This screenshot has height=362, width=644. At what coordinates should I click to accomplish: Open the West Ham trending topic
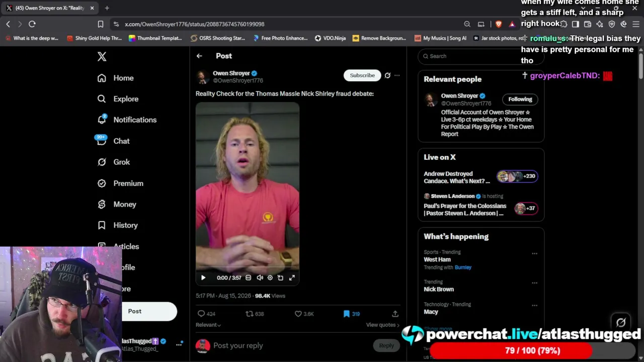click(x=437, y=259)
